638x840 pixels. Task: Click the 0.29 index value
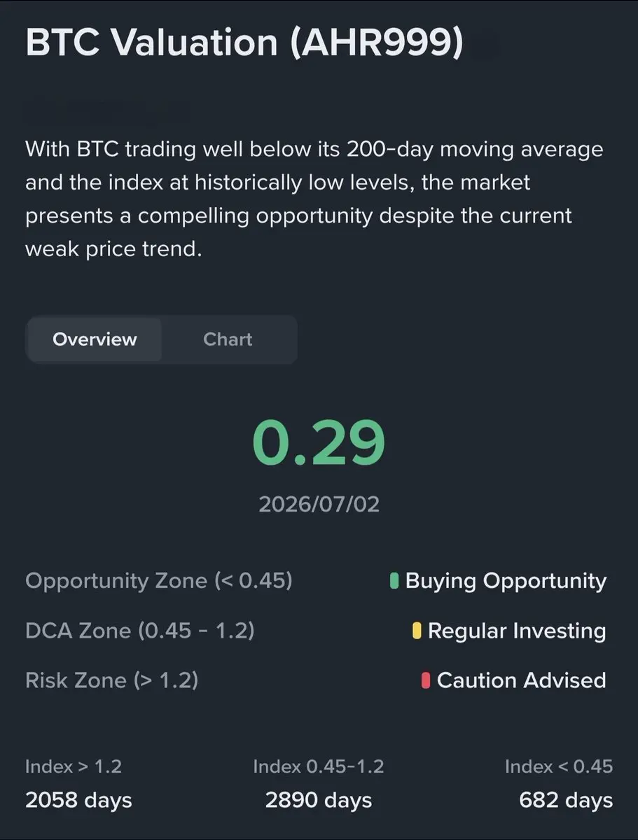[319, 444]
